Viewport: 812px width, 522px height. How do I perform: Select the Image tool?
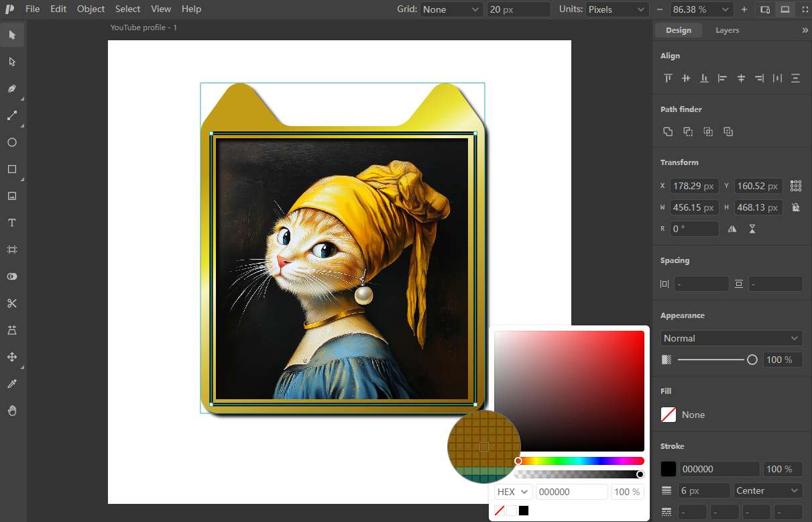[x=12, y=196]
